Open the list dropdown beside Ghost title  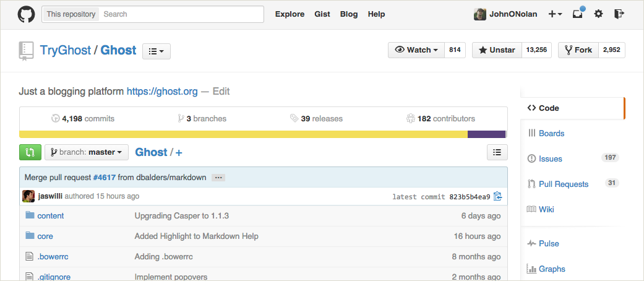157,51
